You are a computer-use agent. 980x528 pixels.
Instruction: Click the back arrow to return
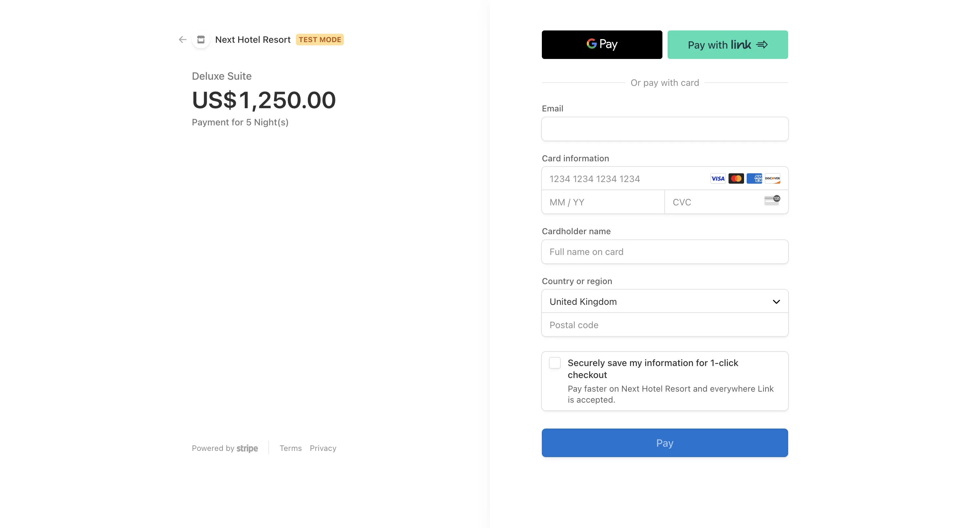tap(182, 40)
